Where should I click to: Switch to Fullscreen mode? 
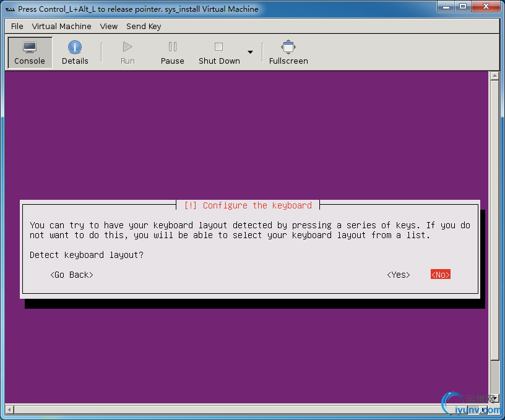tap(288, 53)
